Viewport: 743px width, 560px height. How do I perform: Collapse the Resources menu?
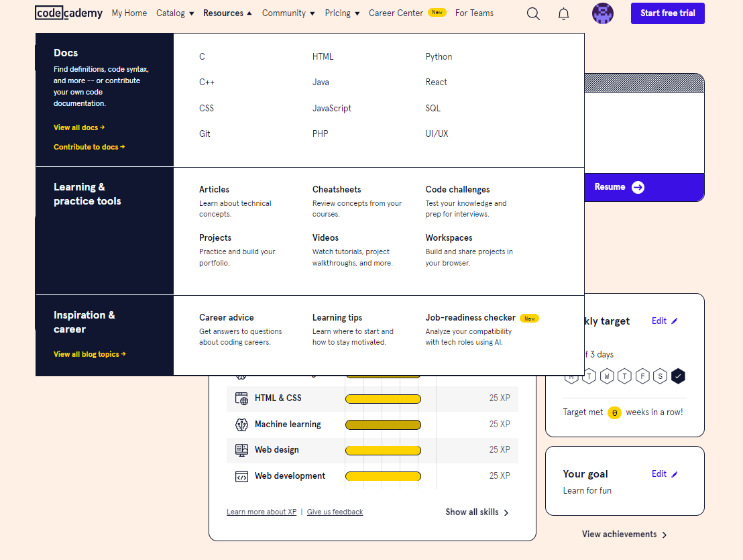click(x=227, y=13)
